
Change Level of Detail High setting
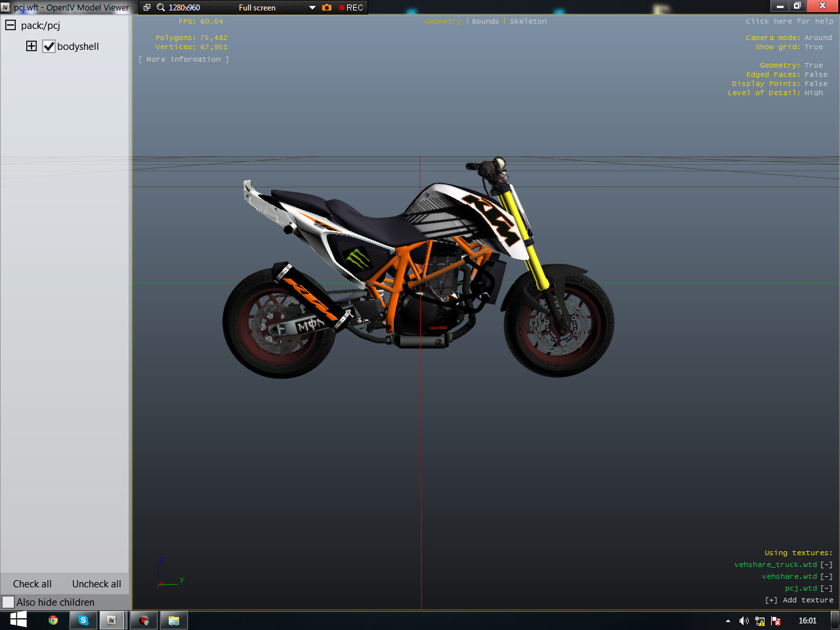775,93
